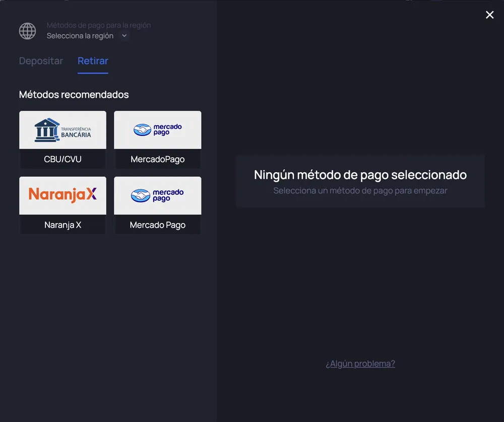The width and height of the screenshot is (504, 422).
Task: Select the MercadoPago method label
Action: point(157,159)
